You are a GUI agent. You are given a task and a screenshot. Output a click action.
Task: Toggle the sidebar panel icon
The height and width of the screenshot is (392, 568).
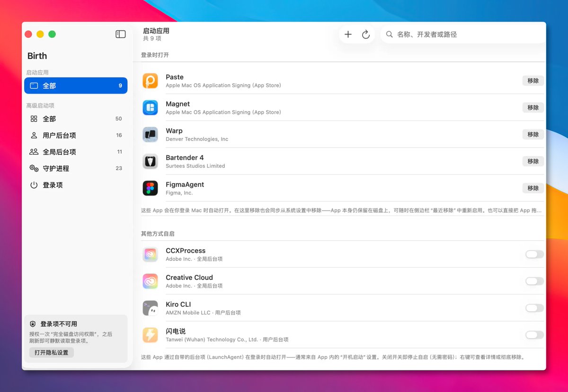(x=121, y=34)
